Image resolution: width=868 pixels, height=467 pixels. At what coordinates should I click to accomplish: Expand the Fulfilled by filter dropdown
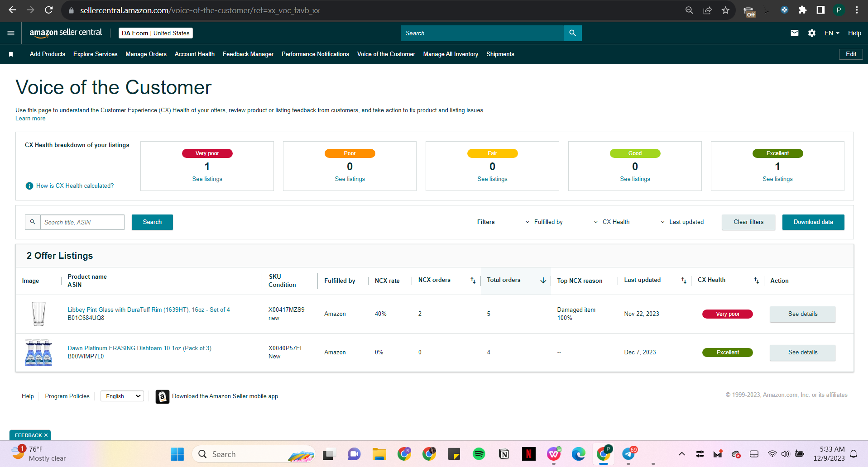(544, 222)
